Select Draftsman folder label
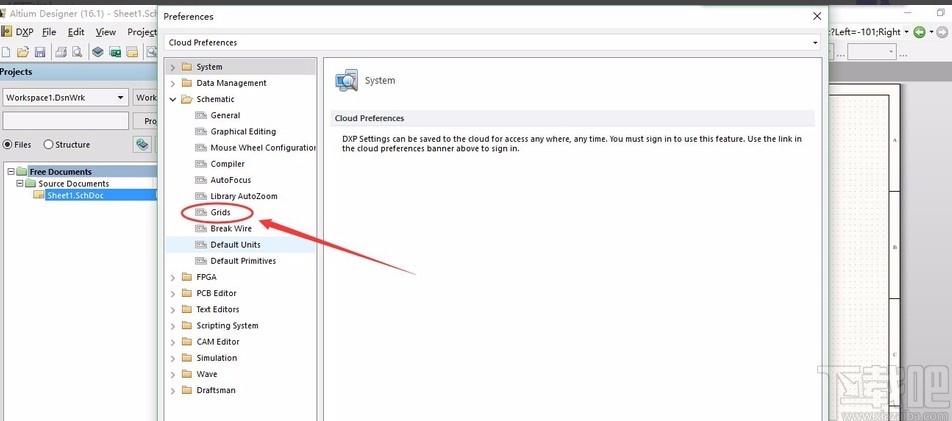Image resolution: width=952 pixels, height=421 pixels. coord(216,391)
